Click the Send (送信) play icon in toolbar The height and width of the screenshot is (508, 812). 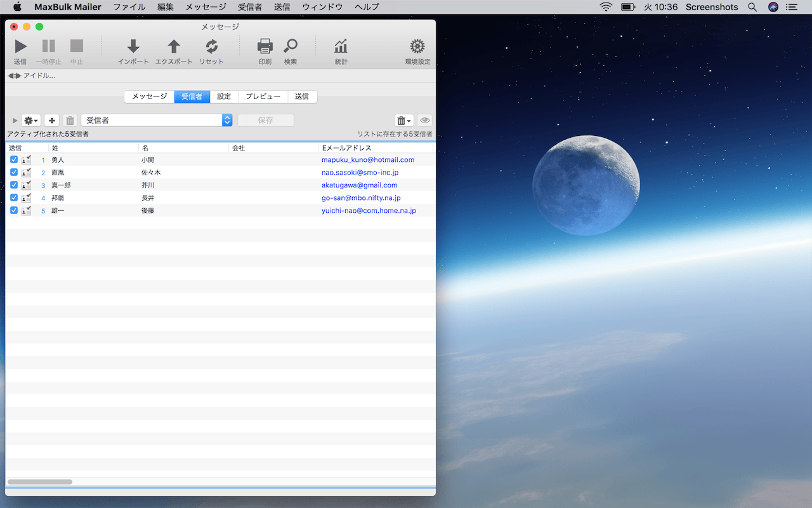coord(20,46)
